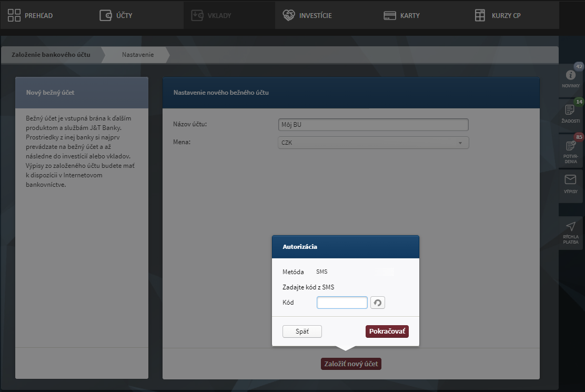
Task: Open Výpisy envelope icon in sidebar
Action: (x=570, y=180)
